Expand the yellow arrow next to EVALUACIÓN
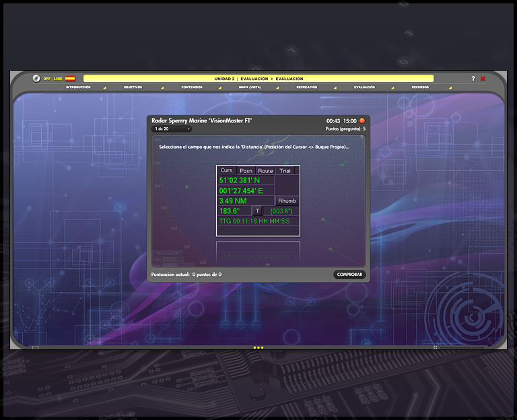 pyautogui.click(x=392, y=87)
